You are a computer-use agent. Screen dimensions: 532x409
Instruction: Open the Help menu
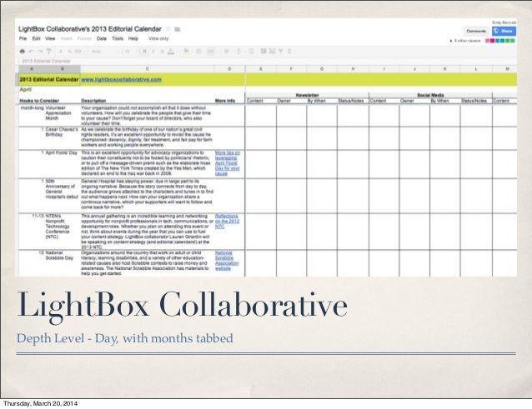pyautogui.click(x=133, y=38)
